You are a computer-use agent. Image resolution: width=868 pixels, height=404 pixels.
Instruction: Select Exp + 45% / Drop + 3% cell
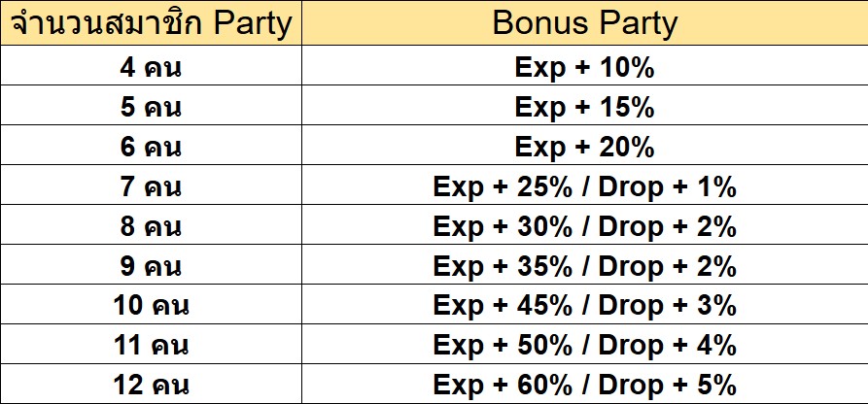click(585, 304)
